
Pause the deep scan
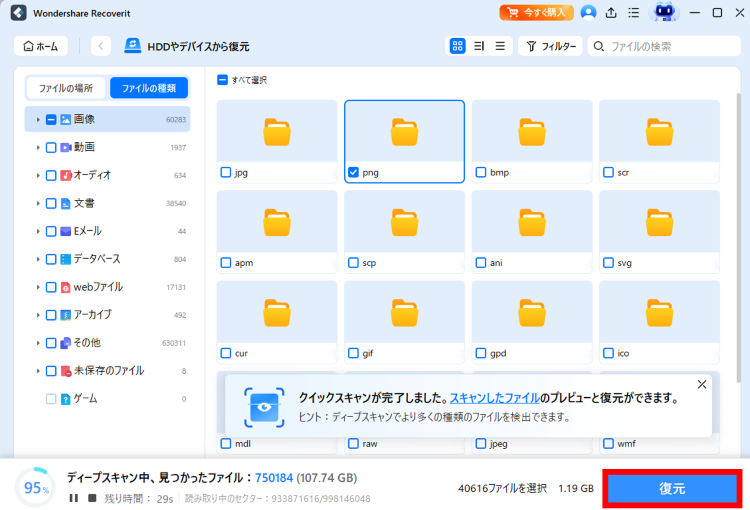coord(74,498)
